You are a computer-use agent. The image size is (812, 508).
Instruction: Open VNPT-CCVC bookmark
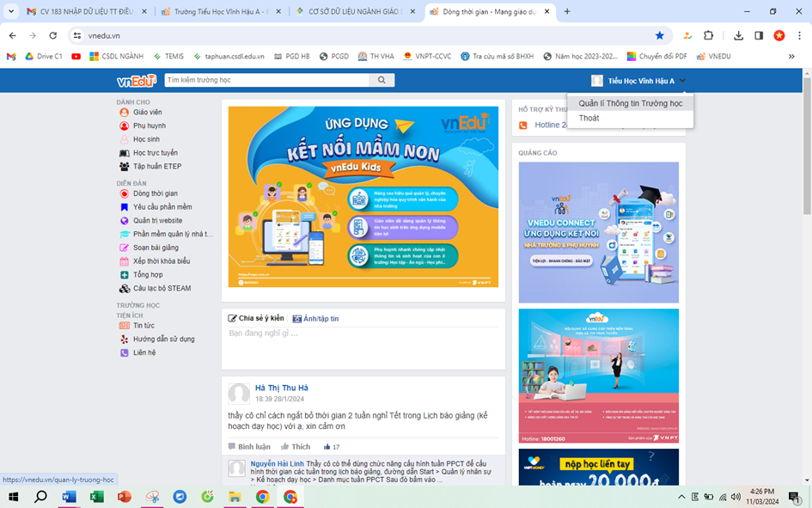[428, 57]
